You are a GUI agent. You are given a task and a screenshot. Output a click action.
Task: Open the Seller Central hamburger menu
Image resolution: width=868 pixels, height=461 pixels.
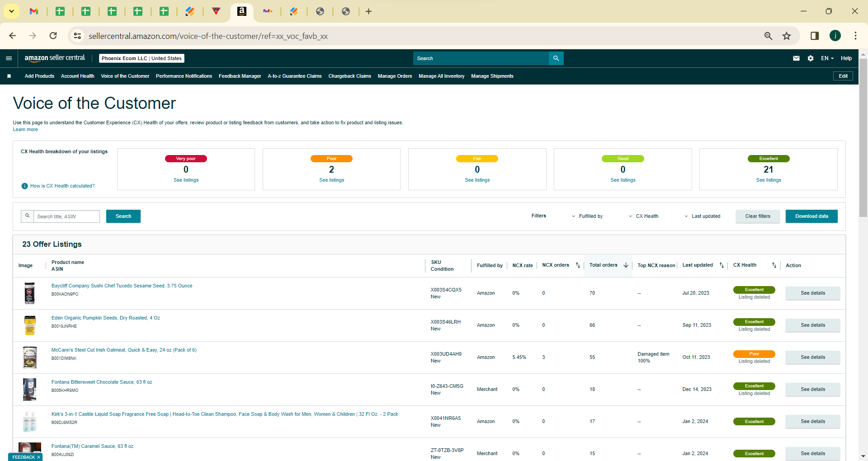coord(9,58)
